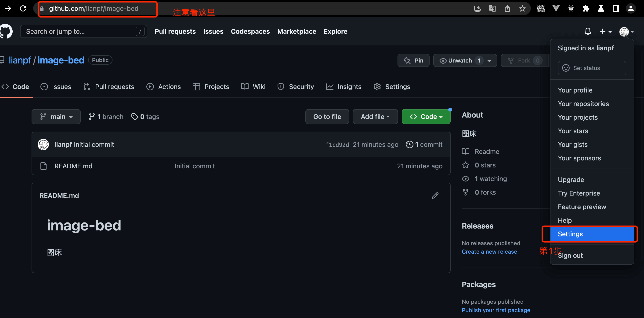644x318 pixels.
Task: Open the QR code extension icon
Action: tap(541, 9)
